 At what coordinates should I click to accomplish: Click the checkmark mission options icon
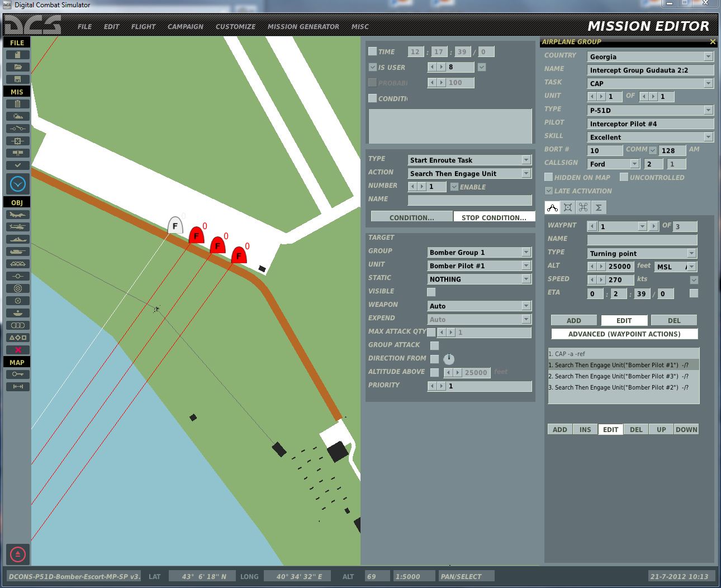[x=17, y=165]
